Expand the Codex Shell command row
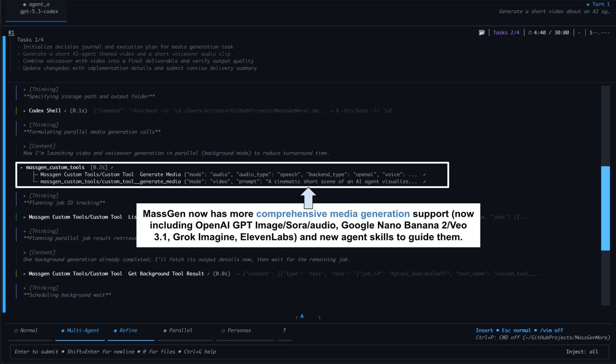 click(208, 110)
